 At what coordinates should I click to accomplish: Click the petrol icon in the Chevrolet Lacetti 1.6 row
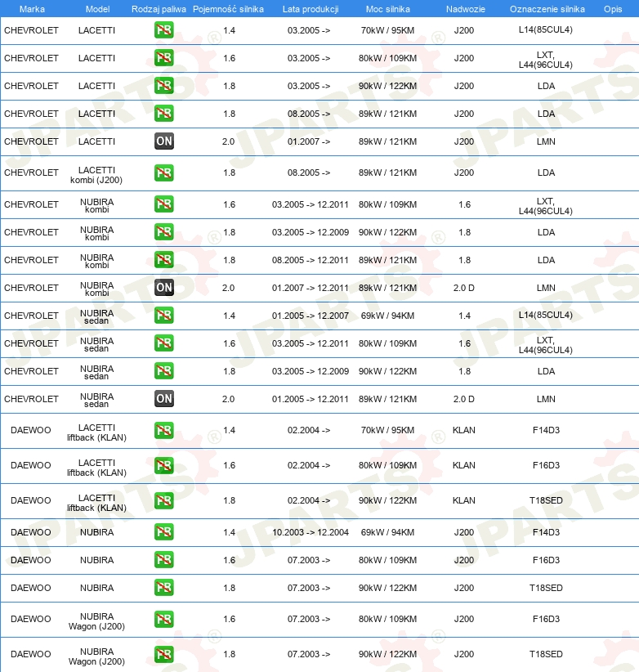click(164, 58)
